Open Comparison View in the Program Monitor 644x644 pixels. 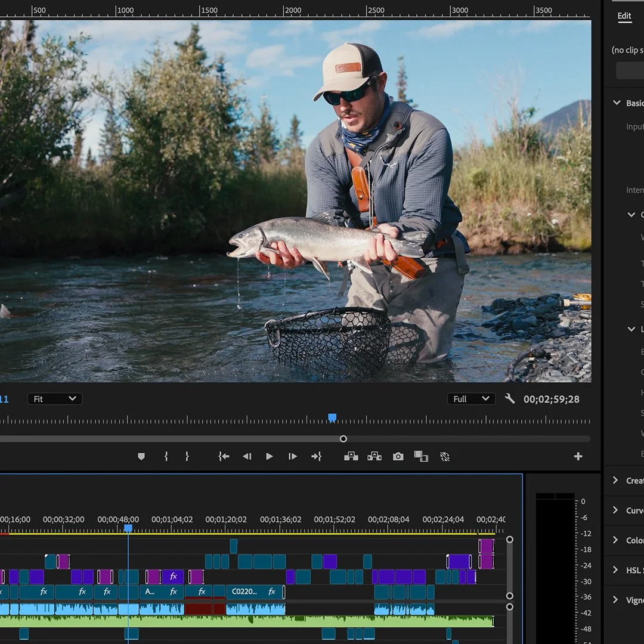point(422,456)
